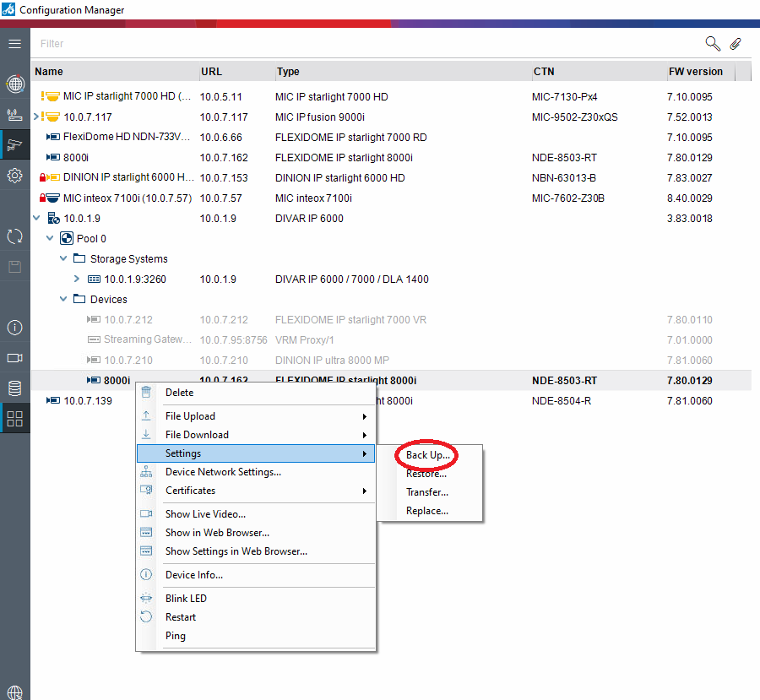Choose Replace... from the submenu
This screenshot has width=760, height=700.
[x=427, y=511]
